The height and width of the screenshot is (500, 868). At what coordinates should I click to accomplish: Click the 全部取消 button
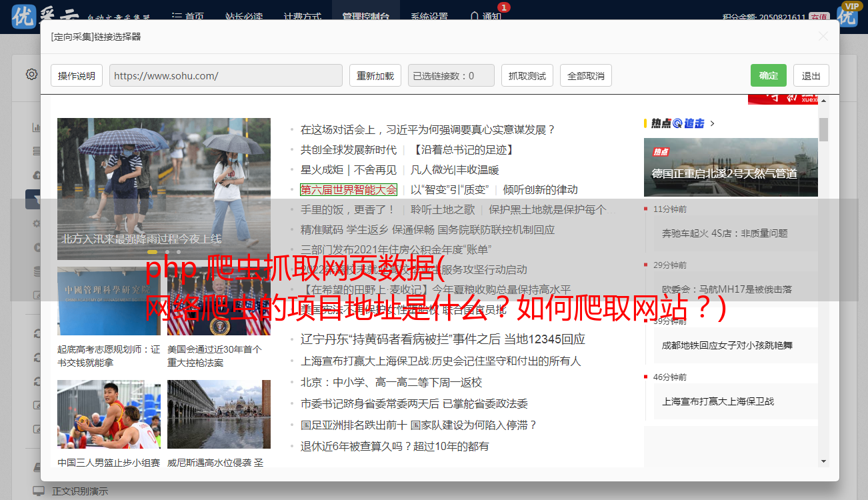pyautogui.click(x=585, y=76)
